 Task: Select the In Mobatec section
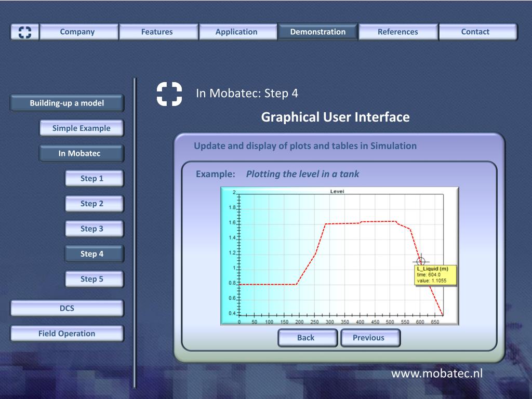(x=82, y=153)
